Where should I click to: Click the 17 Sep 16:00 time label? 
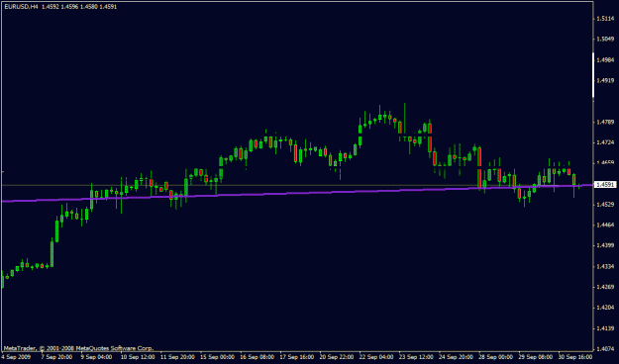coord(297,357)
